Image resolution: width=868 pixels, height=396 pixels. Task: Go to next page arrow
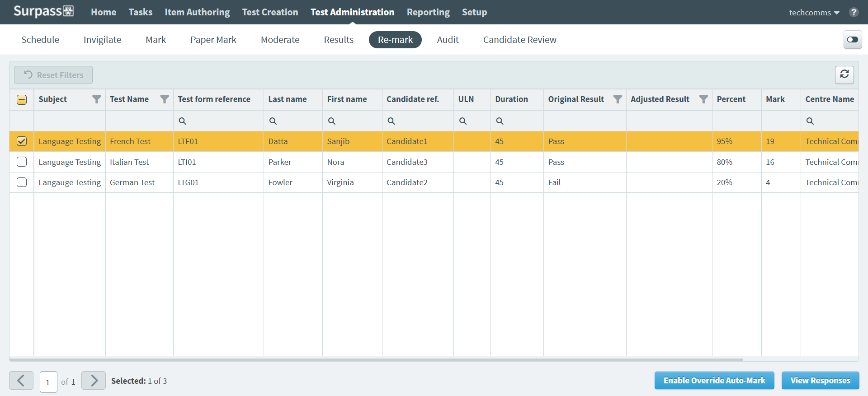pos(94,381)
